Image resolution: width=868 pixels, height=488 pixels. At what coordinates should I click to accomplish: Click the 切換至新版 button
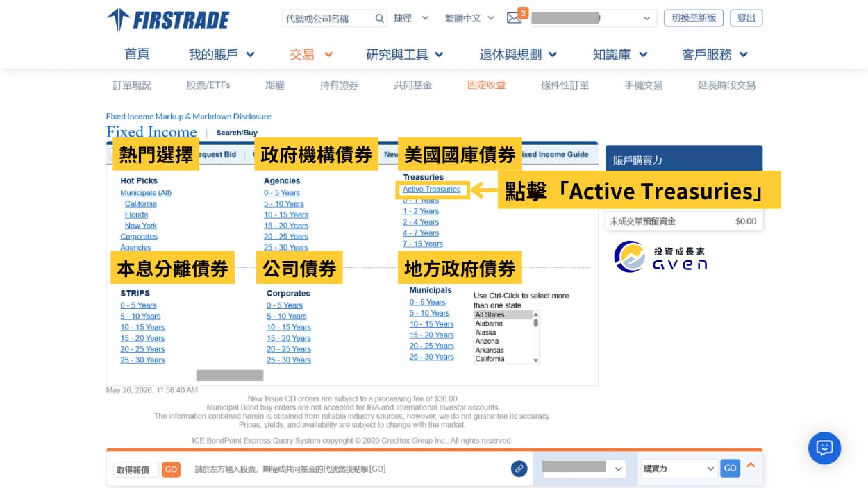coord(694,18)
